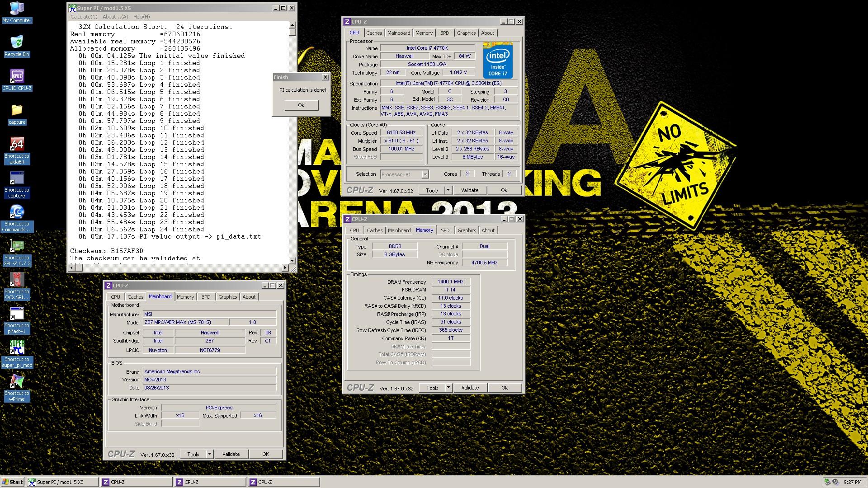Click OK in Mainboard CPU-Z window
Screen dimensions: 868x488
click(265, 454)
